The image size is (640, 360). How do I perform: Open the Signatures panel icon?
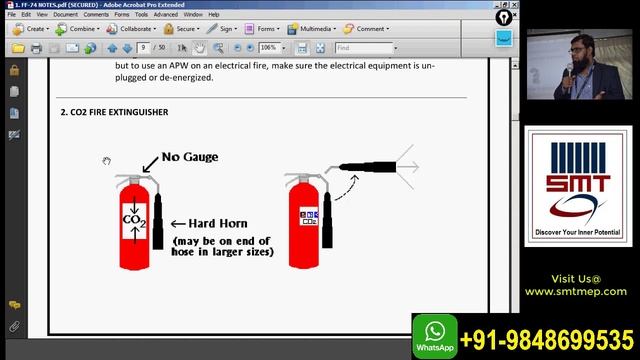[x=14, y=135]
